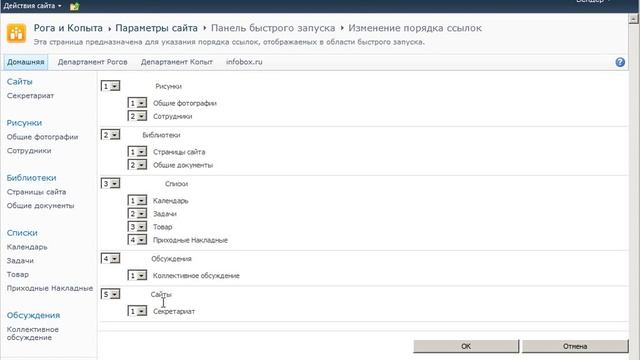Open Календарь link in sidebar
Screen dimensions: 640x360
click(x=27, y=247)
